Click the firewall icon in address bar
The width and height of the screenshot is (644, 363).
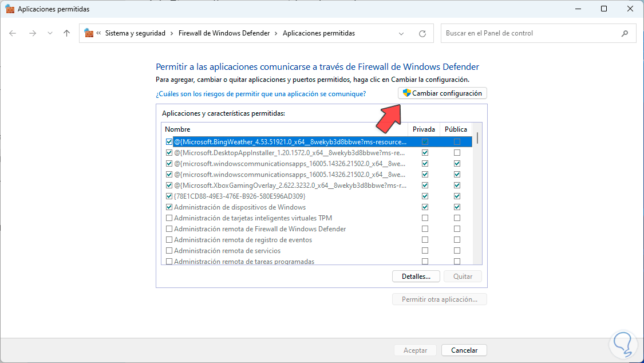tap(88, 33)
